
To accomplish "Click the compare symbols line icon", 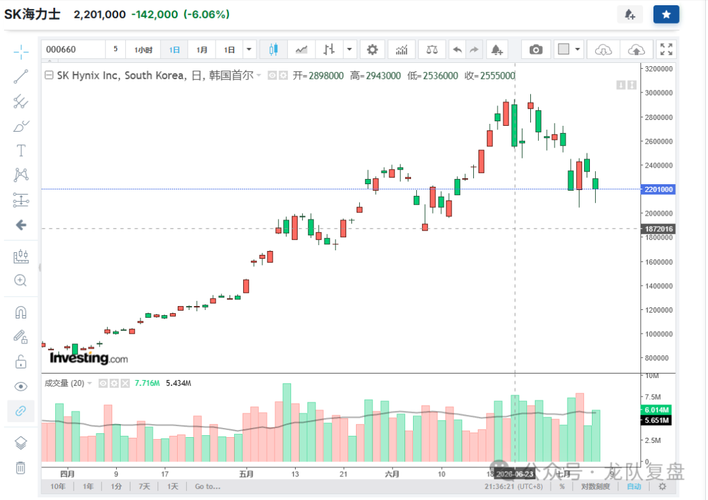I will (x=301, y=50).
